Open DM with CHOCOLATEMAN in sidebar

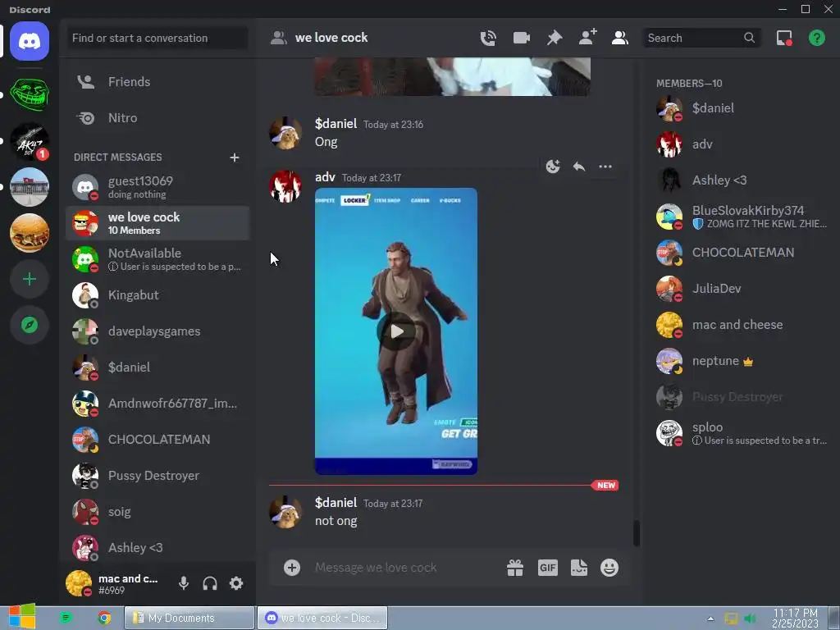157,440
